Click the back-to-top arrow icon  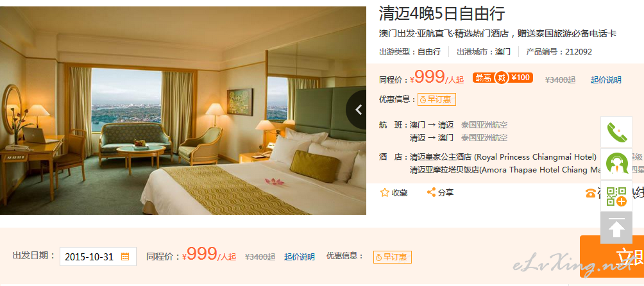[616, 228]
